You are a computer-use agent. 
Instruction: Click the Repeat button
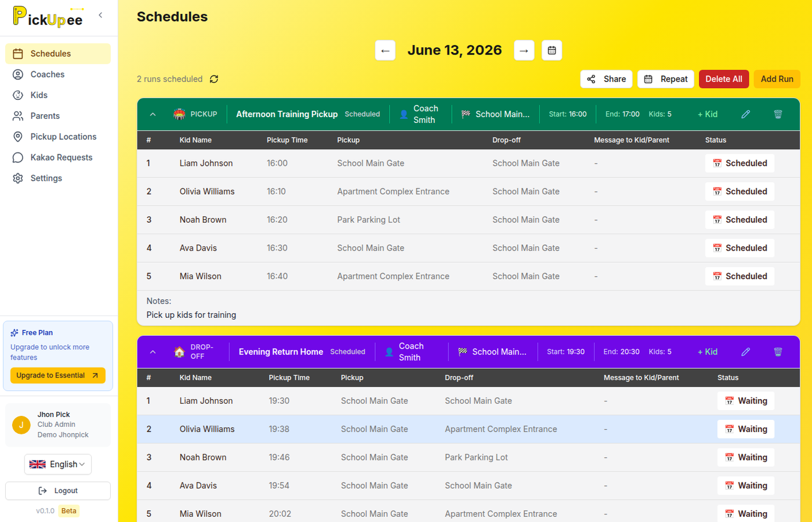pyautogui.click(x=666, y=79)
